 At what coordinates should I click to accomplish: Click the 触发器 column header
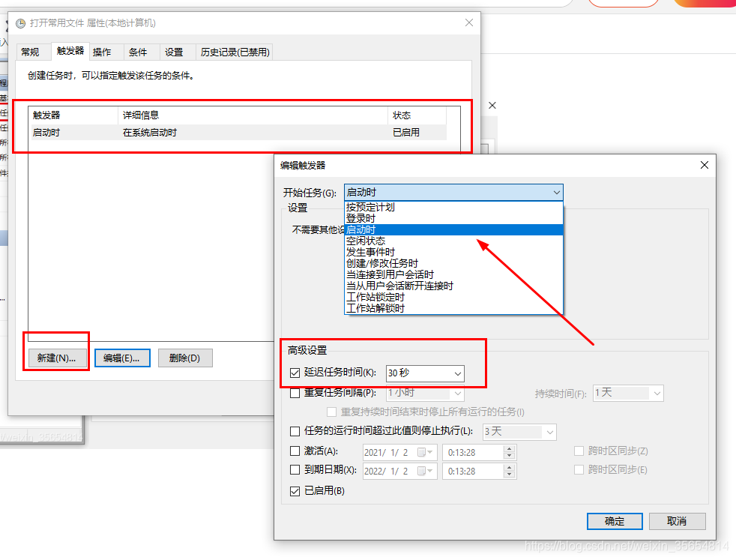click(x=73, y=115)
